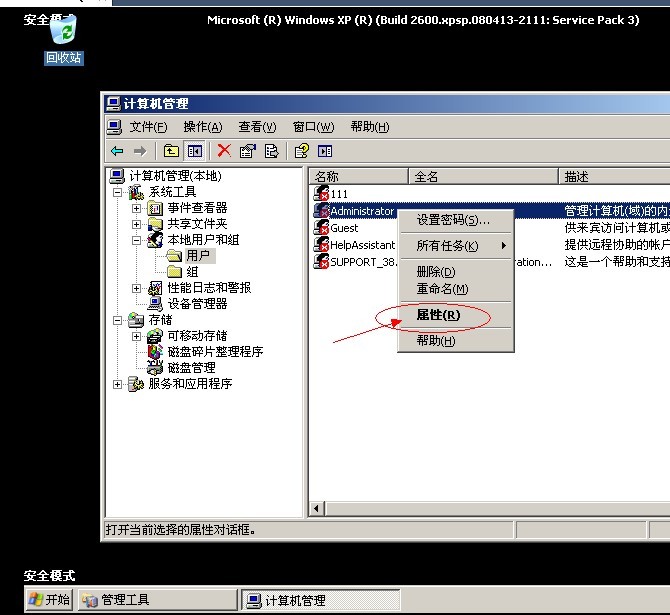Open the 所有任务(K) submenu arrow
Screen dimensions: 670x615
coord(504,246)
